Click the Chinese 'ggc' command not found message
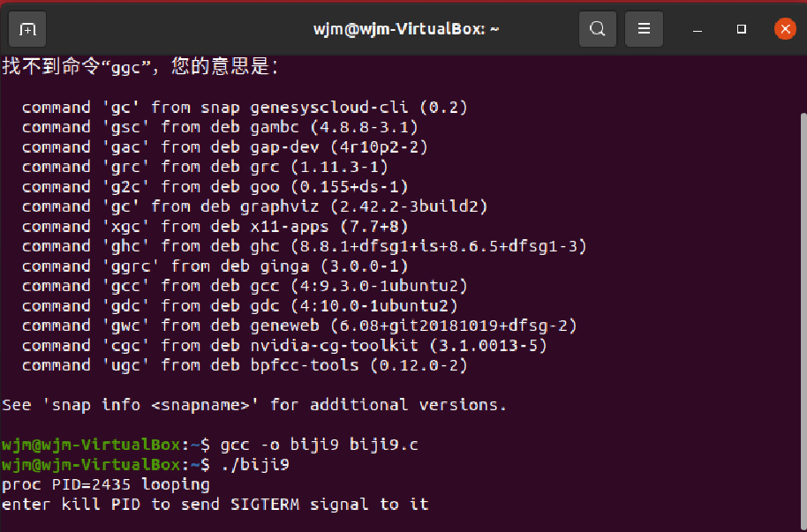807x532 pixels. (x=140, y=67)
